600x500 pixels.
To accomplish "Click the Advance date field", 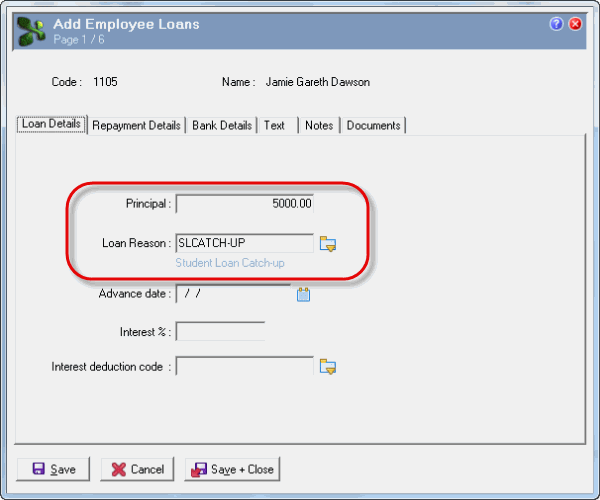I will [x=233, y=294].
